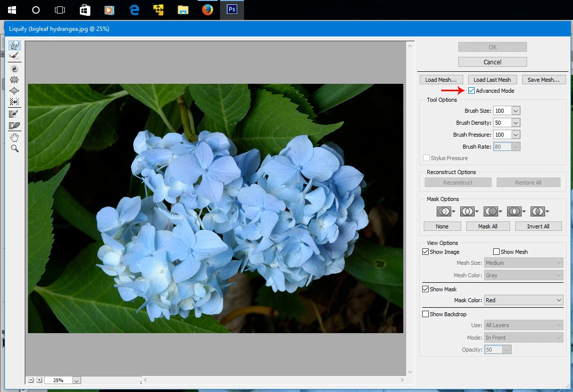Select the Push Left tool
Viewport: 573px width, 392px height.
click(x=14, y=101)
